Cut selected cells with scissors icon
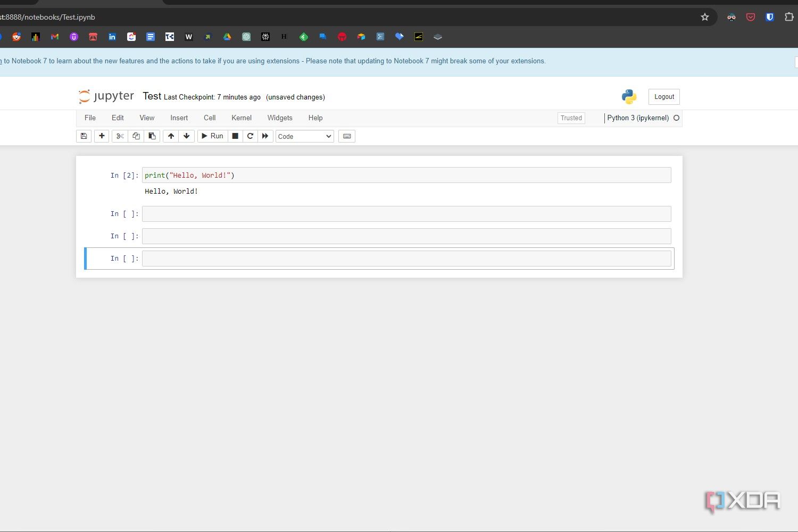Screen dimensions: 798x532 [x=120, y=136]
